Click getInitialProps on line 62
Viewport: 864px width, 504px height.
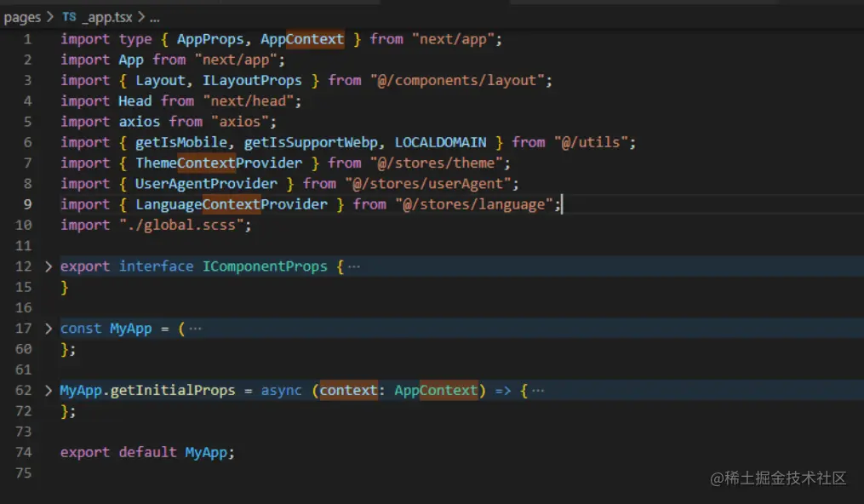[173, 391]
